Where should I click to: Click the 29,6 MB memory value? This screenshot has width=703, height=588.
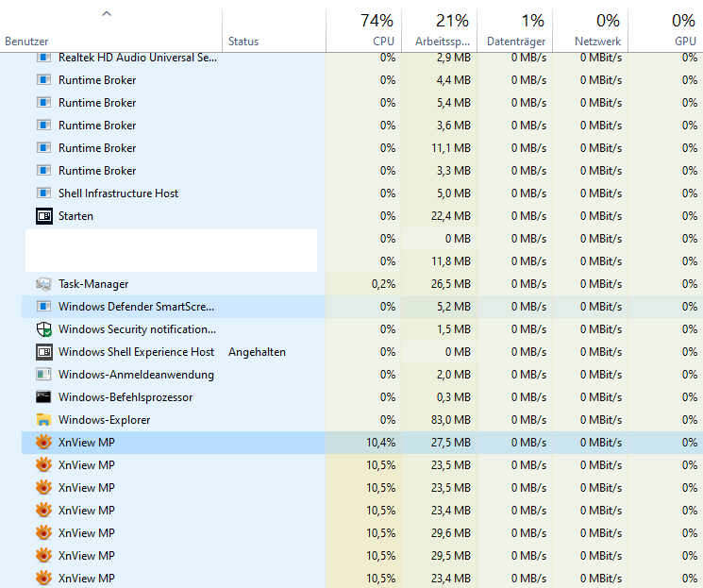451,533
